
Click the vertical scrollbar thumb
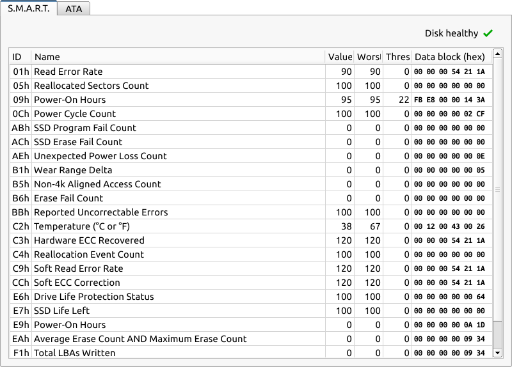point(498,190)
